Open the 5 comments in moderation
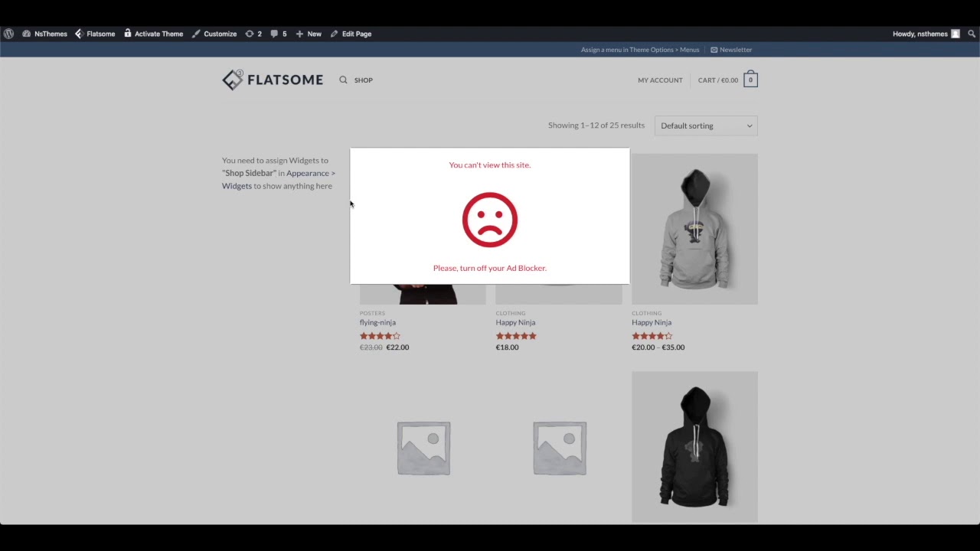980x551 pixels. [279, 34]
